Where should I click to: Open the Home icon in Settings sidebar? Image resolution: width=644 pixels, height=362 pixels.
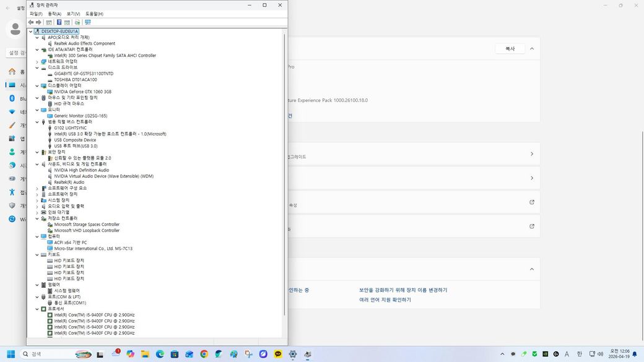click(x=12, y=72)
